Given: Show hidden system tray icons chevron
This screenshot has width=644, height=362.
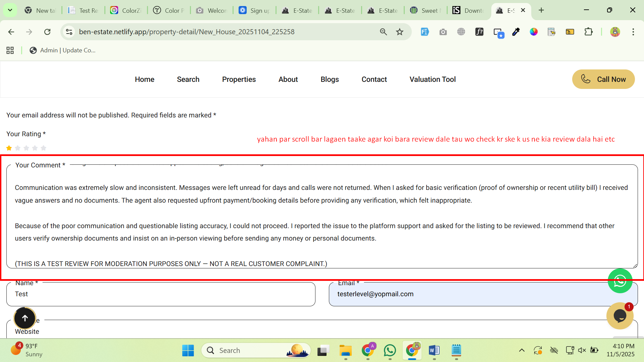Looking at the screenshot, I should pos(522,350).
